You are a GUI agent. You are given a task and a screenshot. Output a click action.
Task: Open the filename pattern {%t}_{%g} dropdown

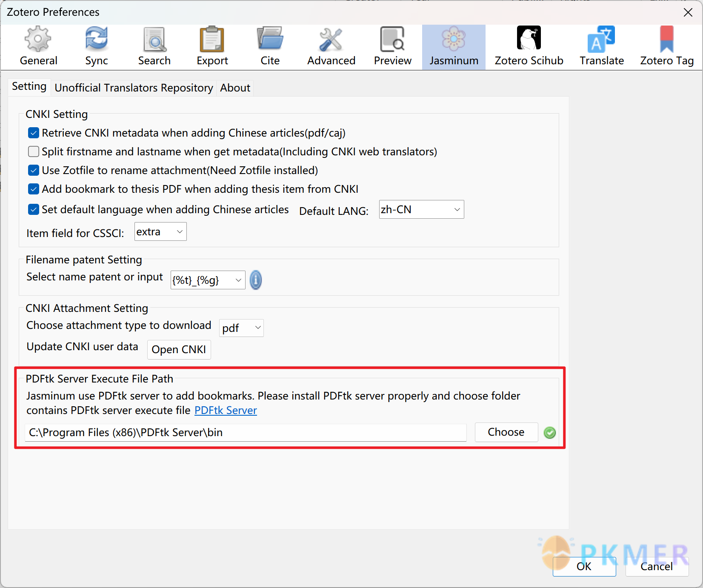tap(208, 280)
